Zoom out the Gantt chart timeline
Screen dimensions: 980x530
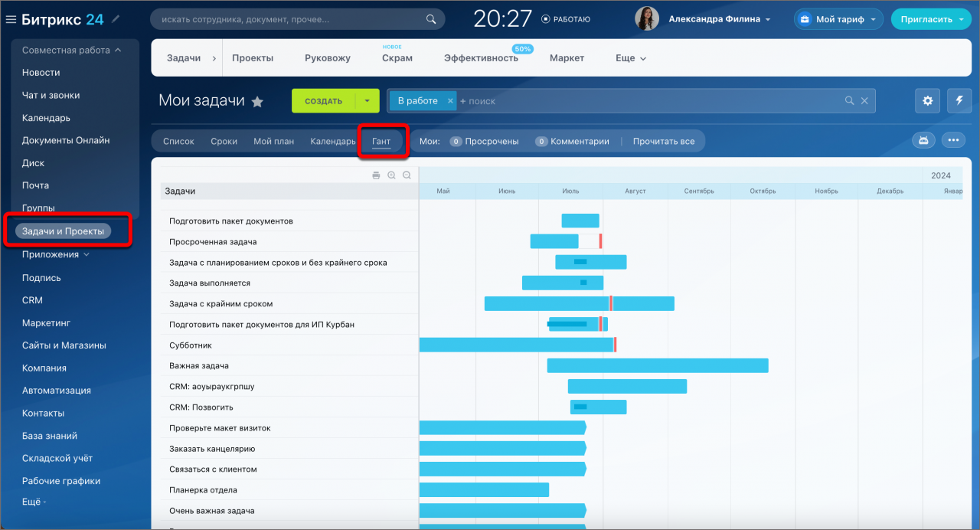pos(407,175)
